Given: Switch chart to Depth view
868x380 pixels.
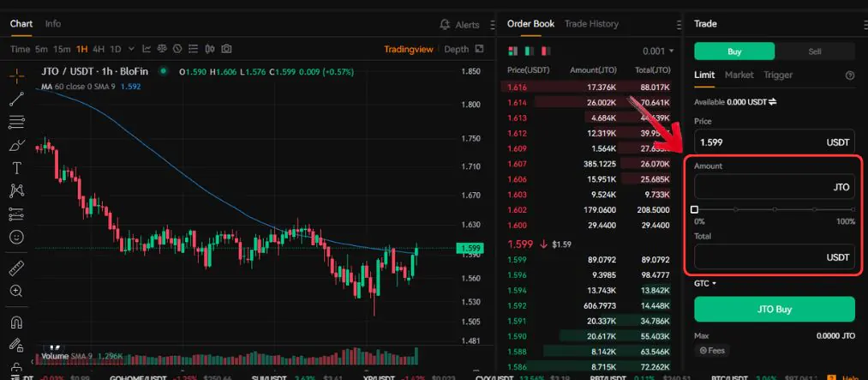Looking at the screenshot, I should click(x=456, y=49).
